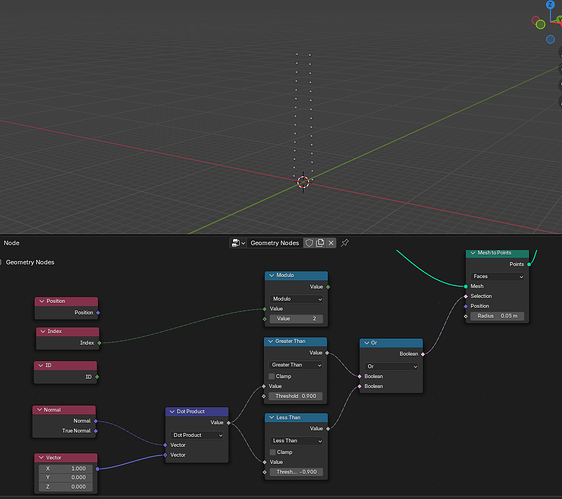Click the Thresh -0.900 field
This screenshot has width=562, height=499.
tap(296, 472)
